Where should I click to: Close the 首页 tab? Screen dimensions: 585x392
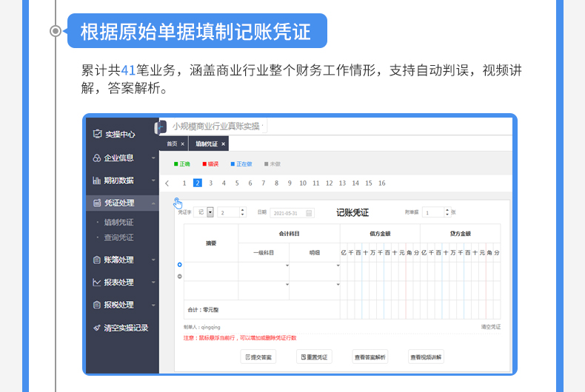coord(182,143)
